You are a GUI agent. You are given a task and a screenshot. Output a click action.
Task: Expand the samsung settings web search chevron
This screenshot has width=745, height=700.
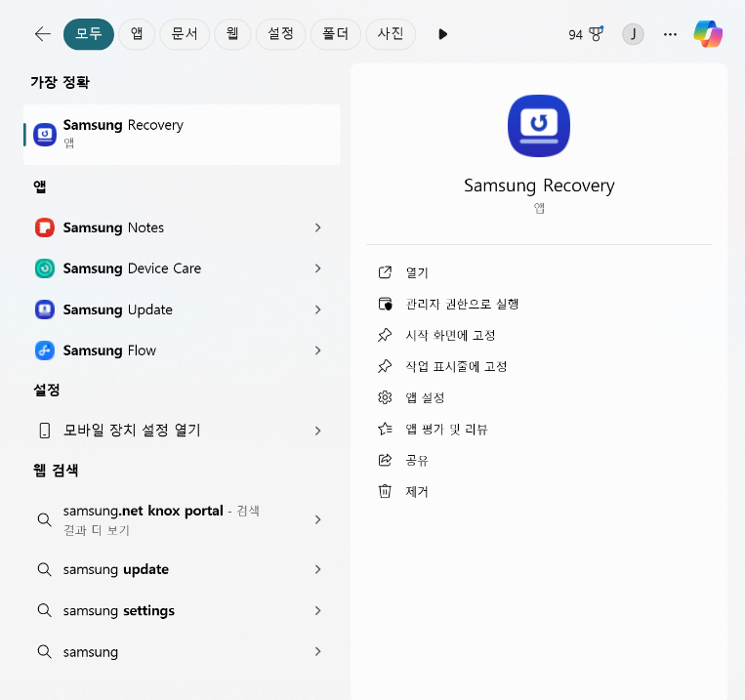pyautogui.click(x=318, y=610)
